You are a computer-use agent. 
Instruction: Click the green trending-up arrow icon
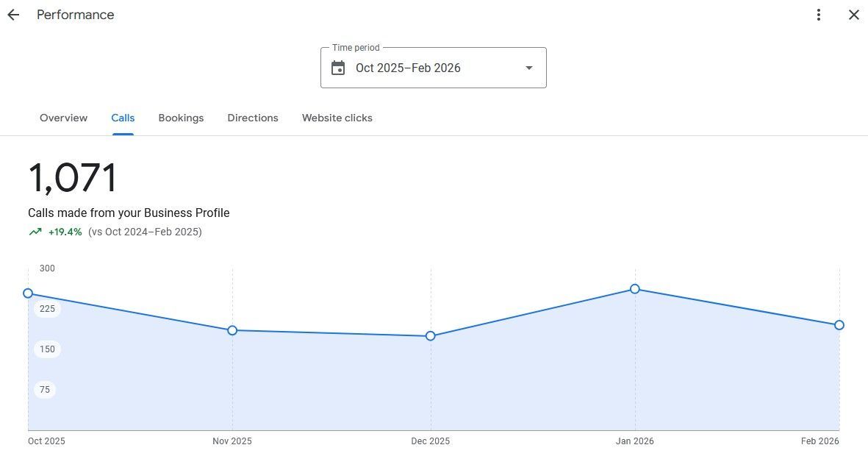pyautogui.click(x=35, y=232)
